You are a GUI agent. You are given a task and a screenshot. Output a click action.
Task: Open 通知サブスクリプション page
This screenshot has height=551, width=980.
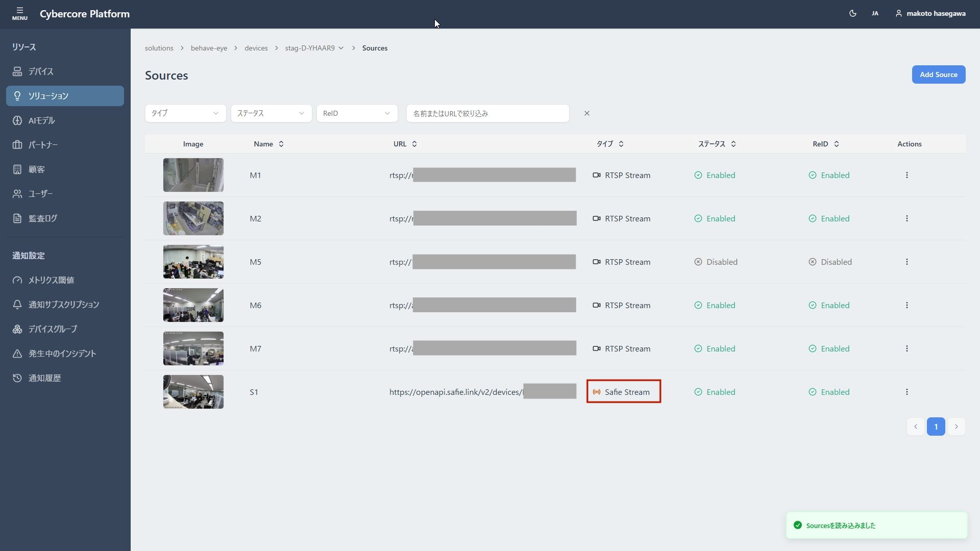pyautogui.click(x=65, y=305)
